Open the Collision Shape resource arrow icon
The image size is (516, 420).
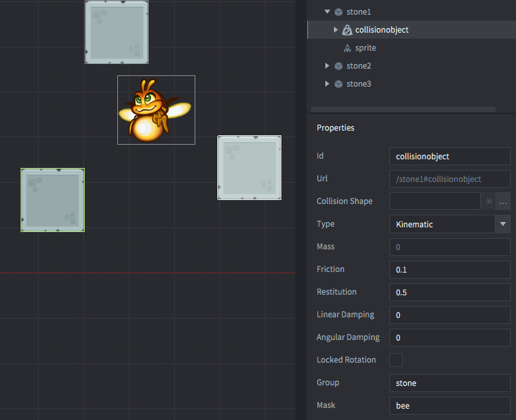(x=489, y=201)
